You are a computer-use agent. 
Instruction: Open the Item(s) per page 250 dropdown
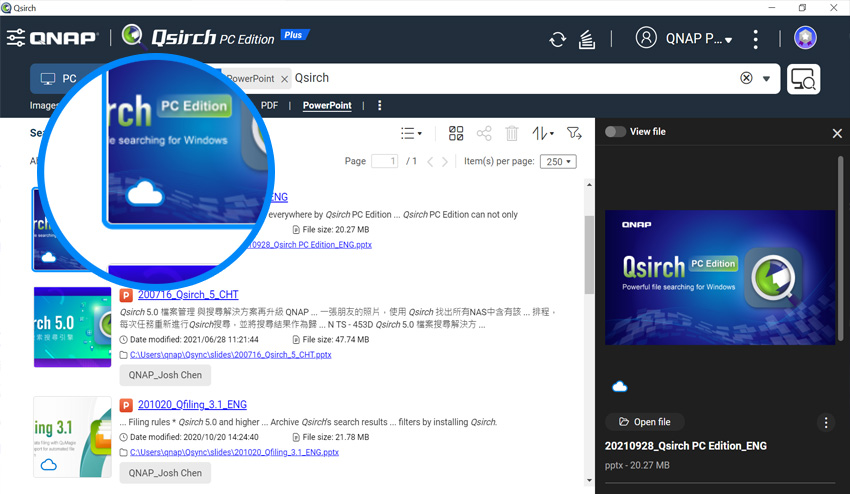tap(558, 161)
